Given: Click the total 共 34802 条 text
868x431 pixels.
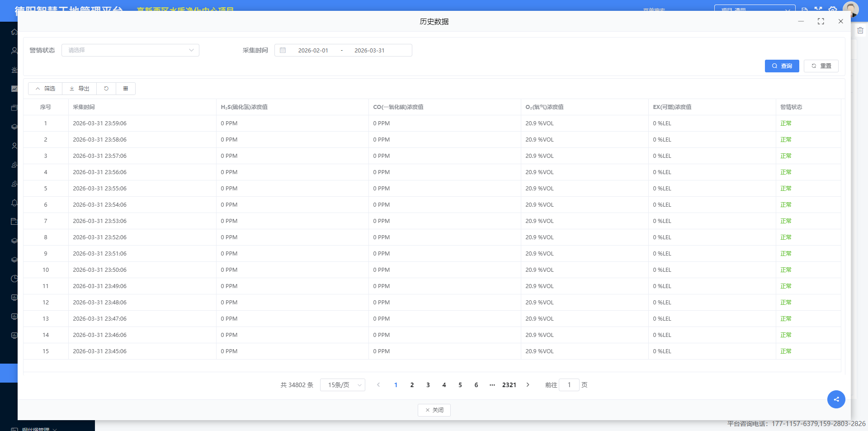Looking at the screenshot, I should click(297, 385).
